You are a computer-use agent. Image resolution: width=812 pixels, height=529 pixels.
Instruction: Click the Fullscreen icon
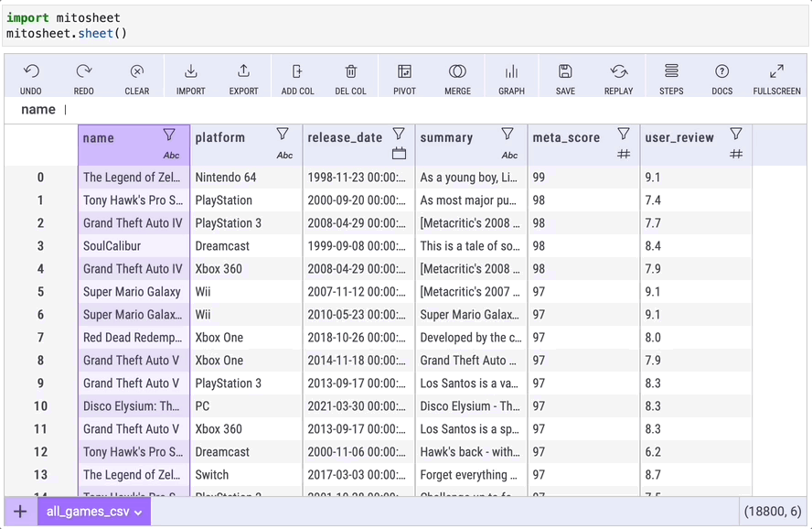click(x=776, y=77)
